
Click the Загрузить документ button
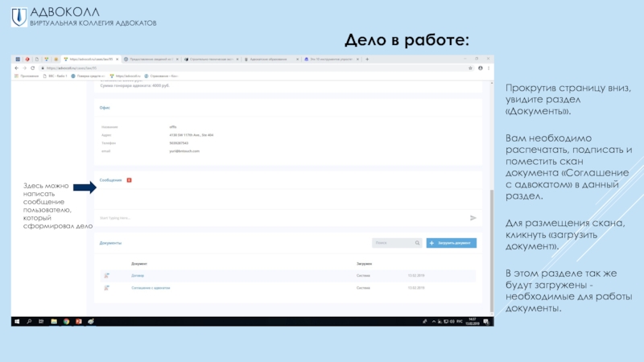(x=452, y=242)
